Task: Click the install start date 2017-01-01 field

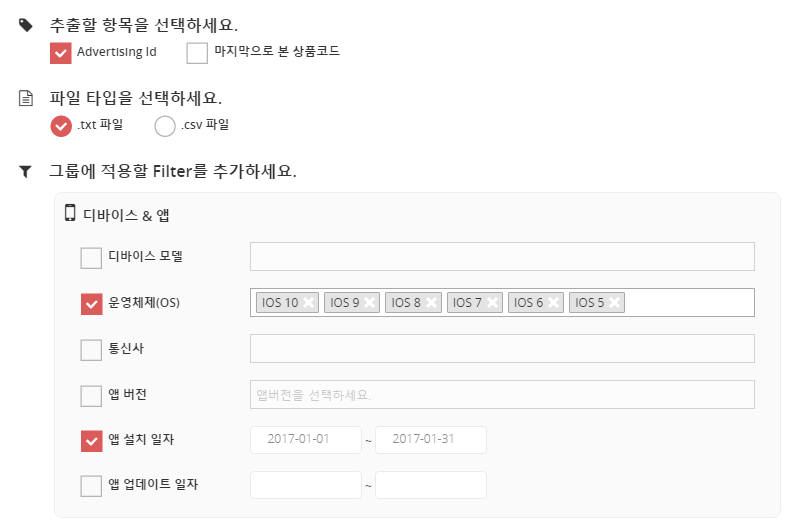Action: coord(305,440)
